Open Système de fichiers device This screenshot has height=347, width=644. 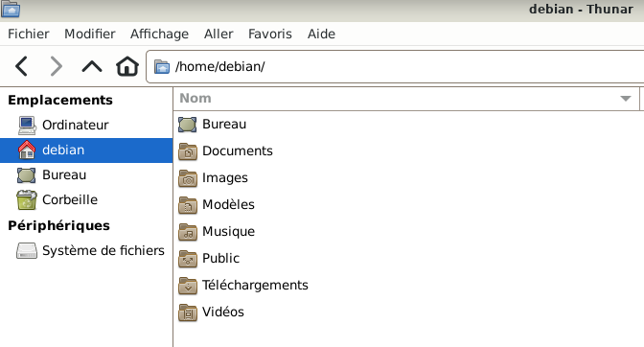coord(90,250)
